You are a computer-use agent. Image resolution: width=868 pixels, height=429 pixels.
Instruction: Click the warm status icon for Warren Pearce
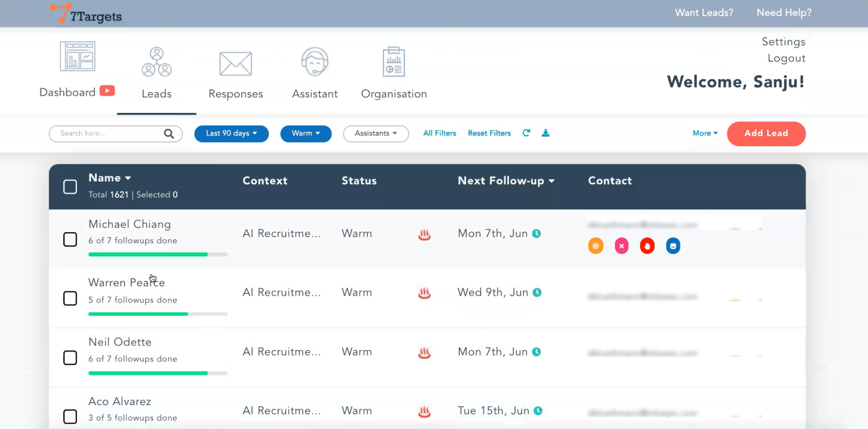(424, 293)
